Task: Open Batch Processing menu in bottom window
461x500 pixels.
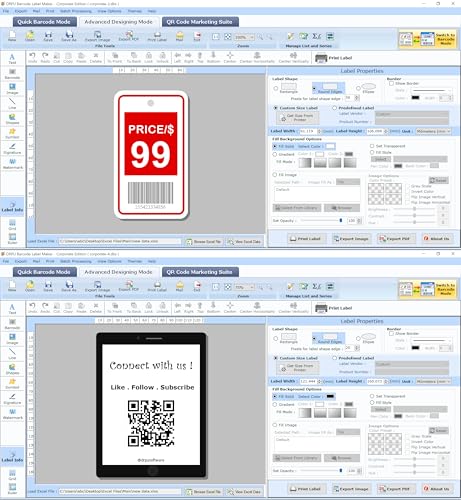Action: point(76,261)
